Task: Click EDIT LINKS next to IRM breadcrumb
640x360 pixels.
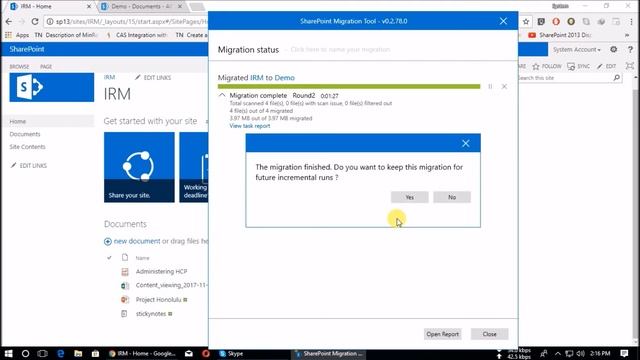Action: [153, 78]
